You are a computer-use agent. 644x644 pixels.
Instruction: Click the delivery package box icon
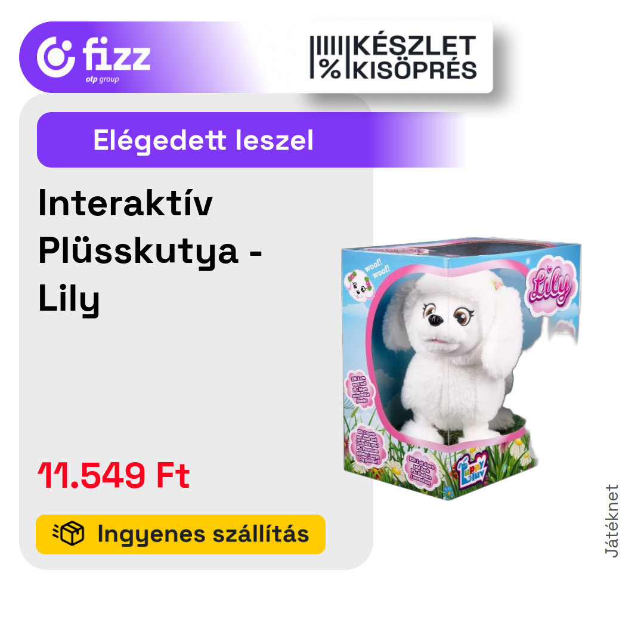[x=69, y=534]
